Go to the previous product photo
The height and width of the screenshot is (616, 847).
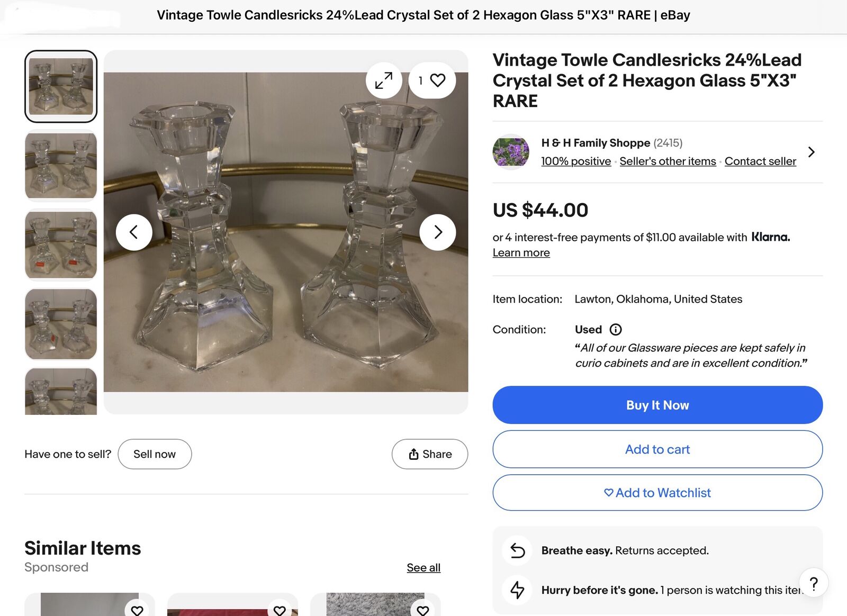[134, 232]
